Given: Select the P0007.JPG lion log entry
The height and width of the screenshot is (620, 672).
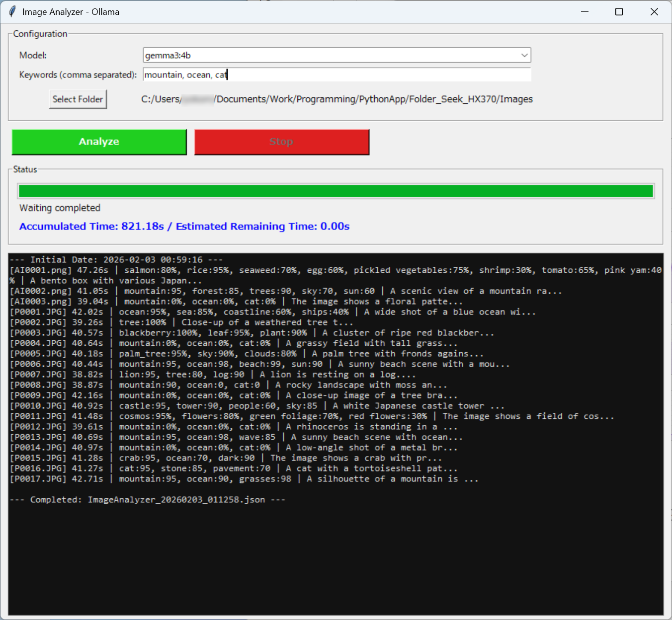Looking at the screenshot, I should 213,375.
